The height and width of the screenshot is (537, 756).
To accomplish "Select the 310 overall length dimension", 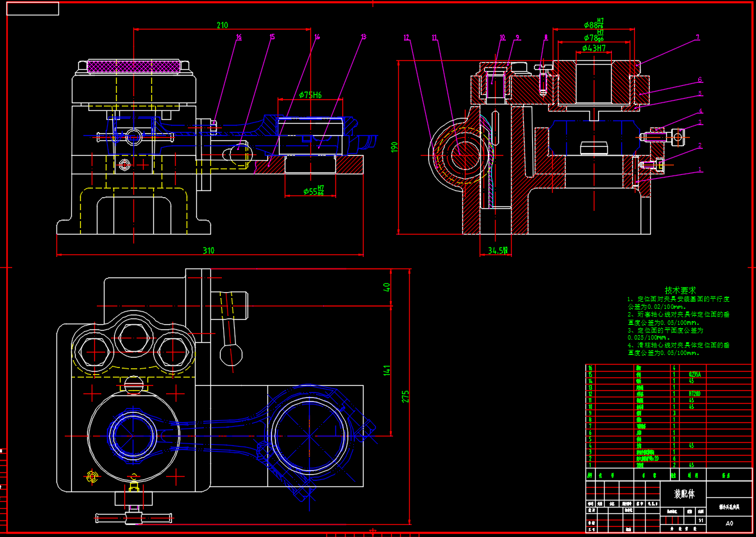I will [x=208, y=251].
